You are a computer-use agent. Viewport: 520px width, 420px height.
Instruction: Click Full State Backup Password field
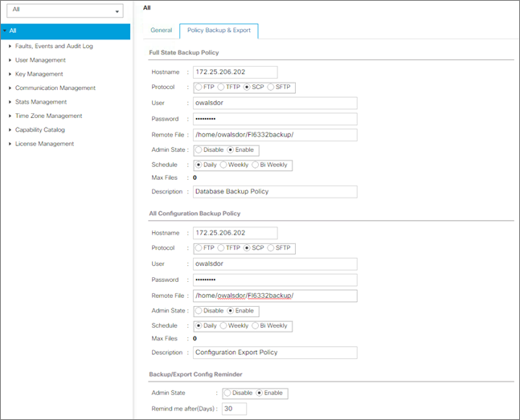point(275,119)
